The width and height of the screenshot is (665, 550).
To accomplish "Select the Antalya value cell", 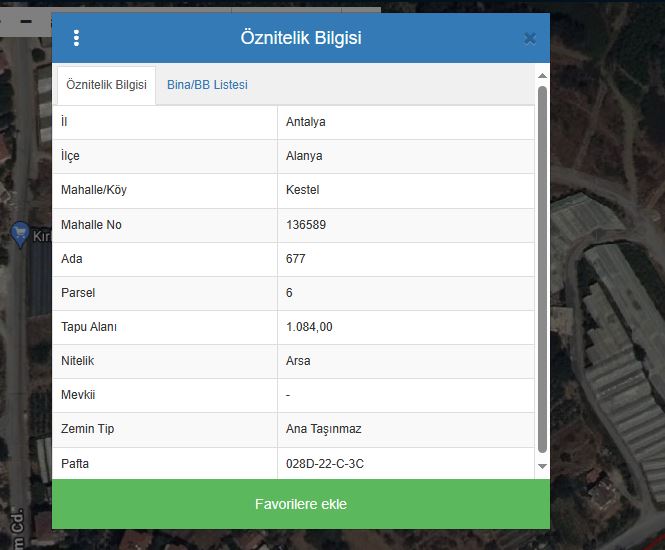I will point(406,122).
